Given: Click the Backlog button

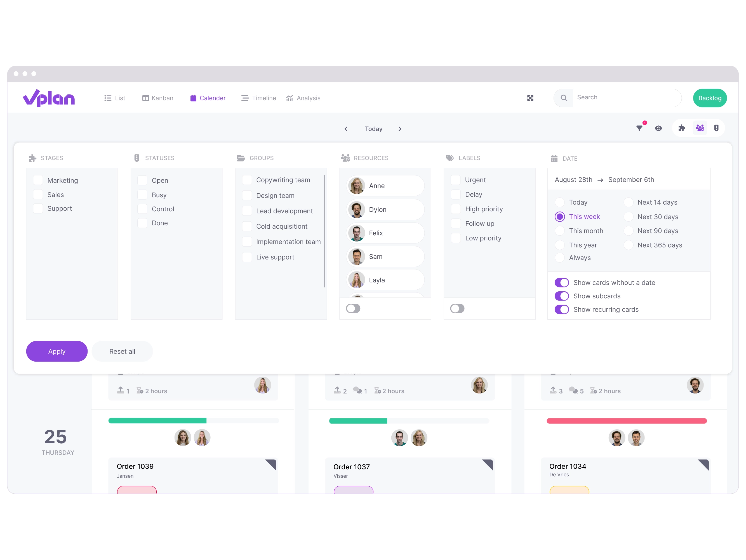Looking at the screenshot, I should [x=709, y=98].
